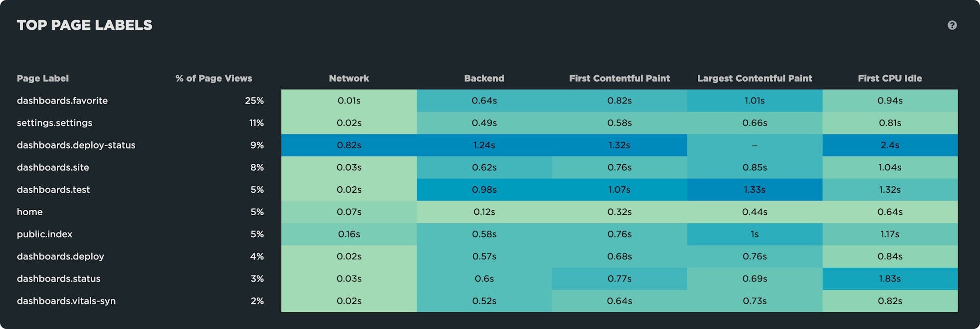Open the public.index page label
Screen dimensions: 980x329
(x=45, y=234)
